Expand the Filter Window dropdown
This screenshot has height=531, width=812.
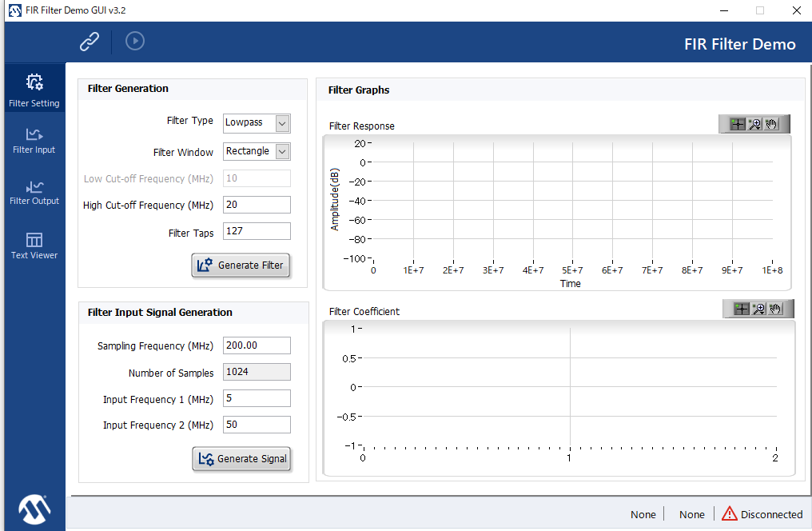coord(281,151)
